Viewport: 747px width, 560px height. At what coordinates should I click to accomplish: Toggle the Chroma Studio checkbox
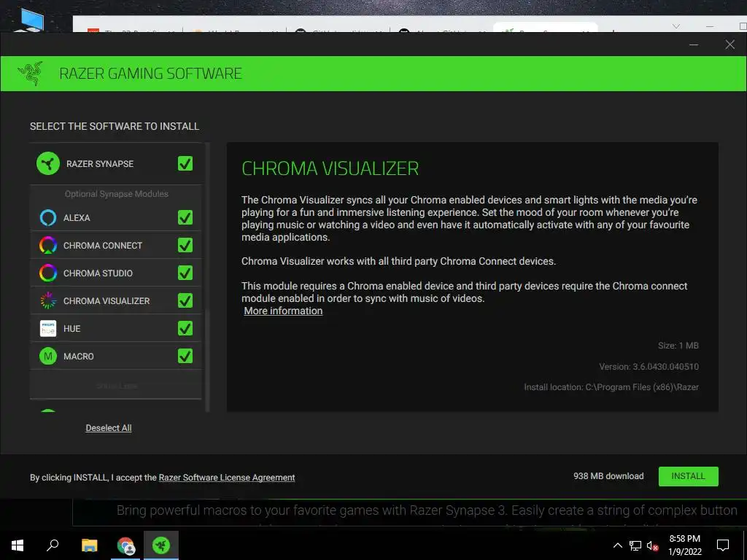tap(185, 273)
